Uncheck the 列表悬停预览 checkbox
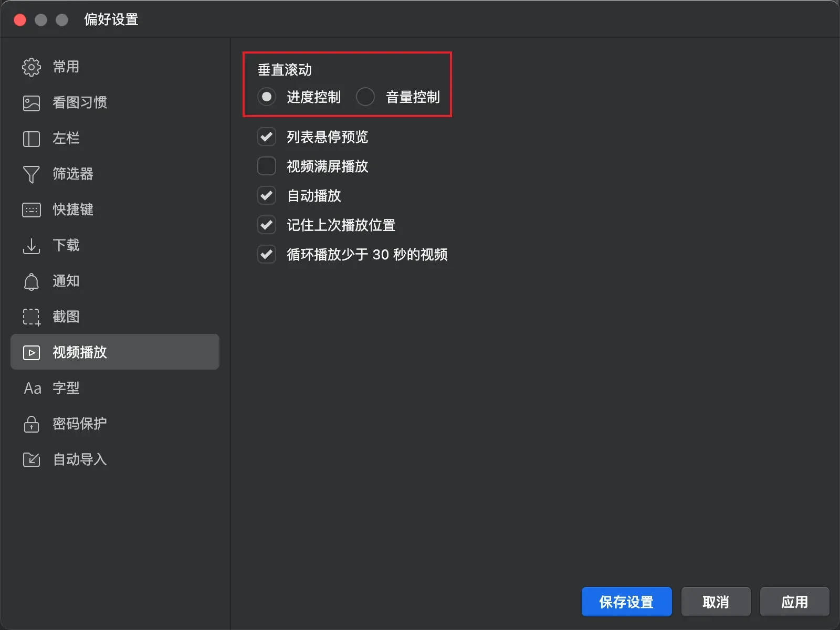840x630 pixels. pos(267,137)
